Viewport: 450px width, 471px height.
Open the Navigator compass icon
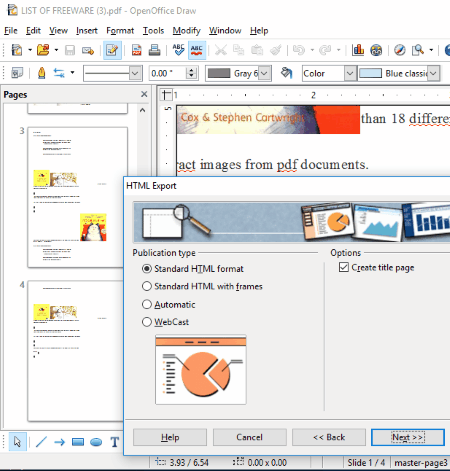click(x=400, y=50)
